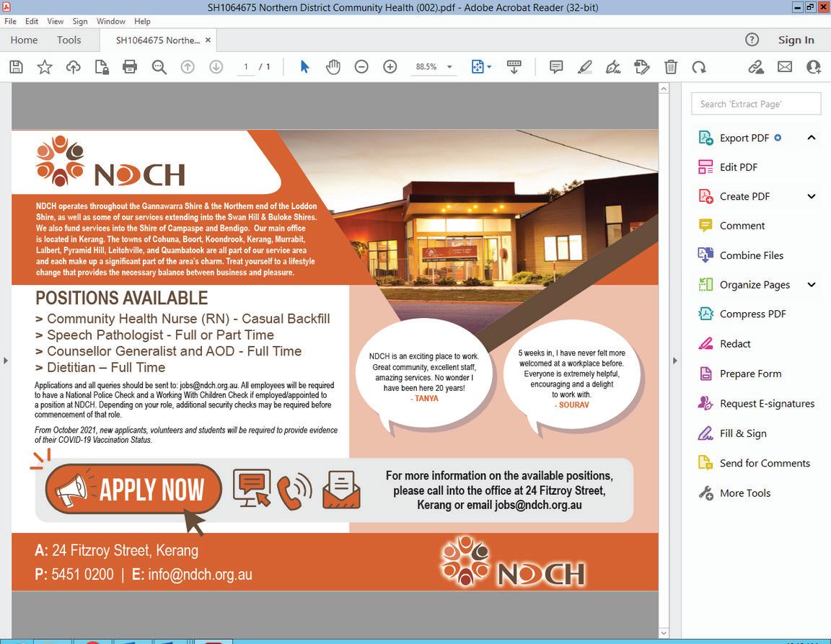Go to next page arrow
The height and width of the screenshot is (644, 831).
(x=216, y=67)
